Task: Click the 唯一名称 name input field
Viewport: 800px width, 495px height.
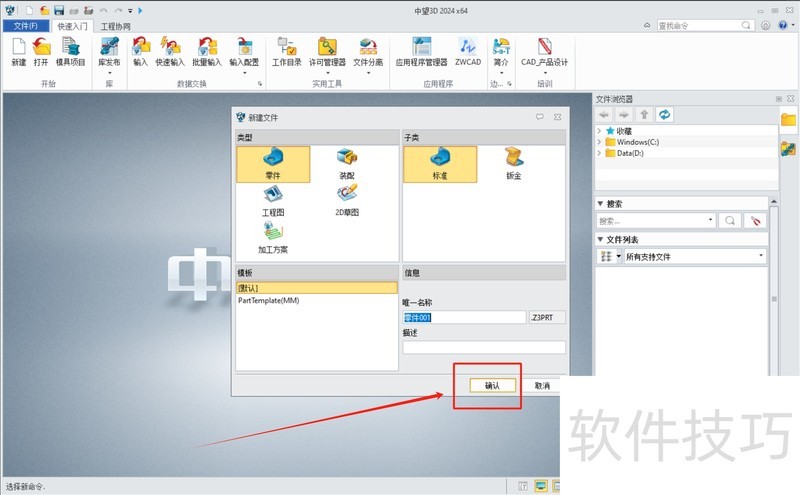Action: 464,317
